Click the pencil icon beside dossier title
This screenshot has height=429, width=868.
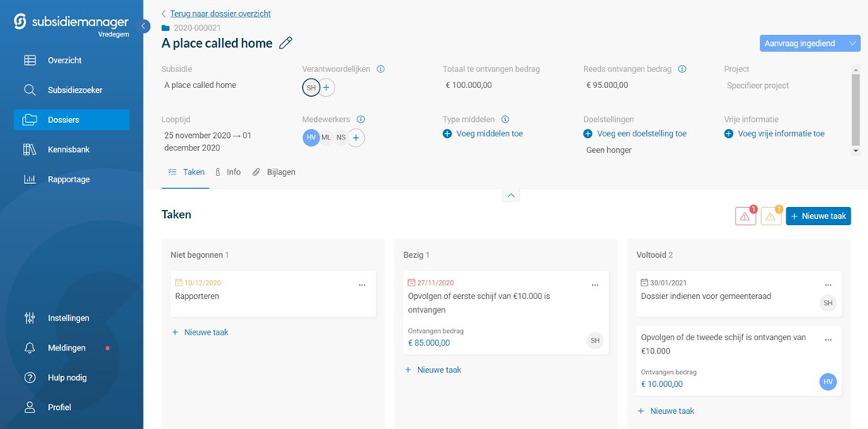(x=286, y=43)
